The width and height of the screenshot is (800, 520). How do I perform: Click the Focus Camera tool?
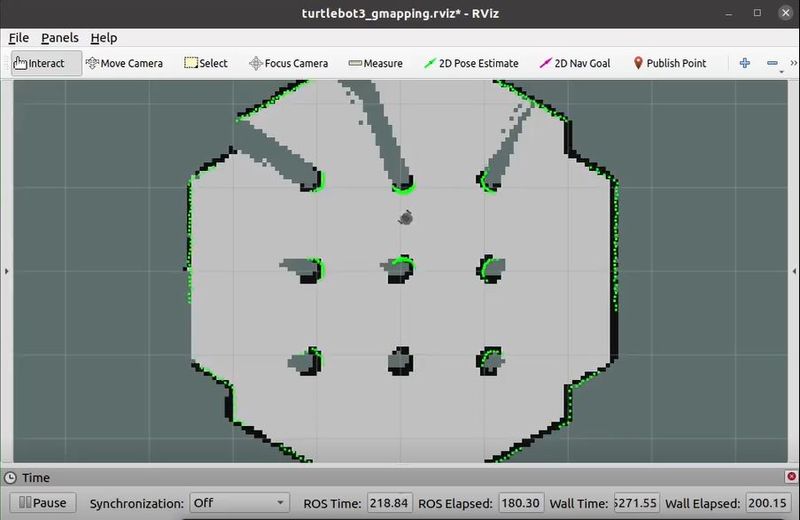point(288,63)
